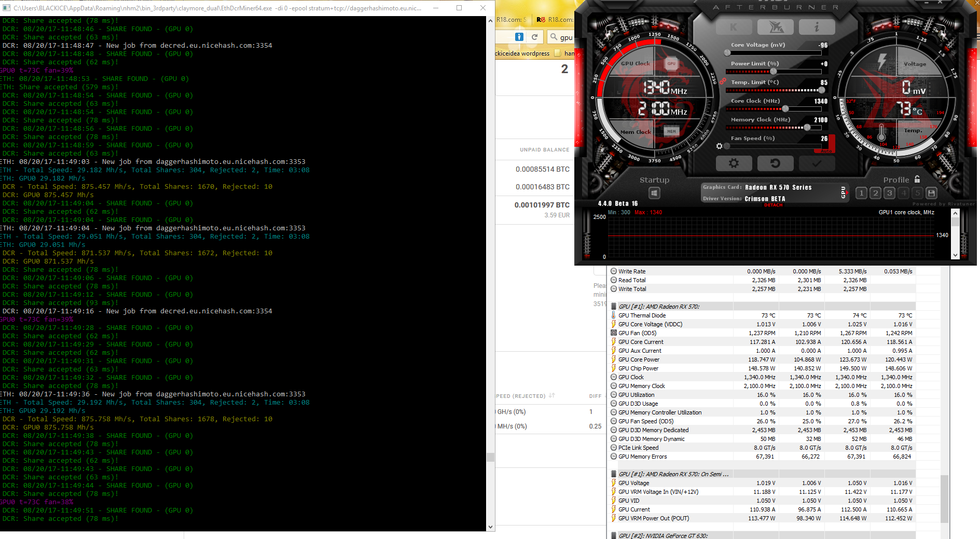The height and width of the screenshot is (539, 980).
Task: Switch to the first R18.com browser tab
Action: pyautogui.click(x=512, y=19)
